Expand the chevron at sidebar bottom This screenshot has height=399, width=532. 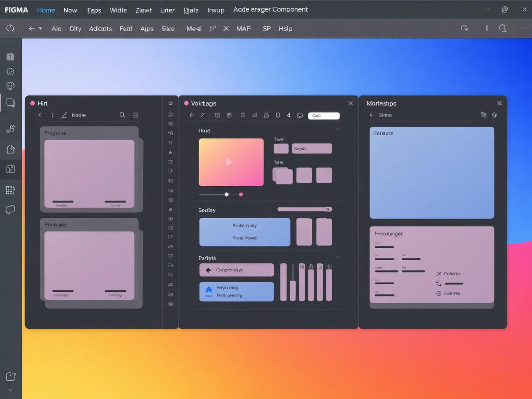click(x=10, y=390)
